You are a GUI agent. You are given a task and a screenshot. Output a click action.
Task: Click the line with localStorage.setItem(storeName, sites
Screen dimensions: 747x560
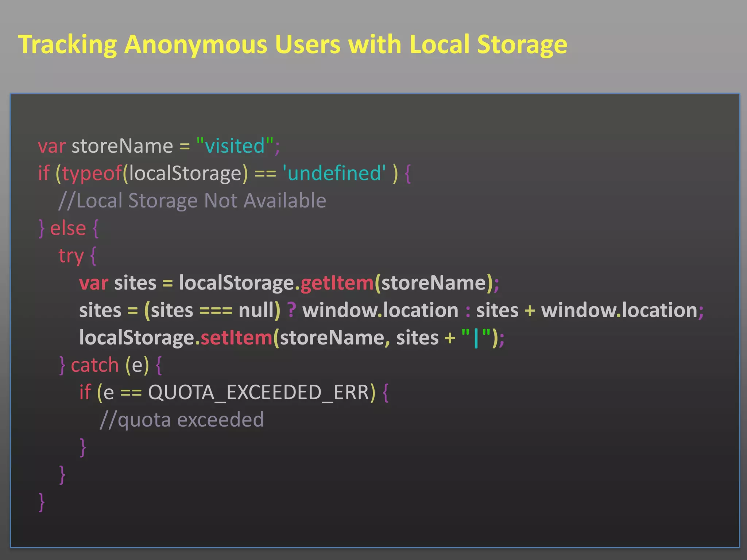[x=292, y=338]
